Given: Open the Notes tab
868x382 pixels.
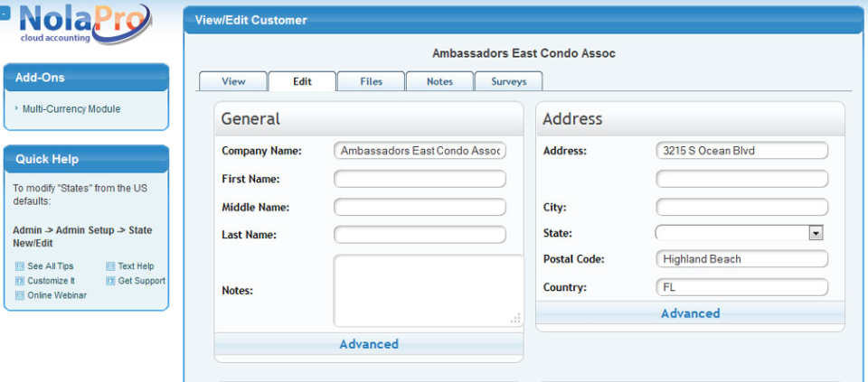Looking at the screenshot, I should coord(439,81).
